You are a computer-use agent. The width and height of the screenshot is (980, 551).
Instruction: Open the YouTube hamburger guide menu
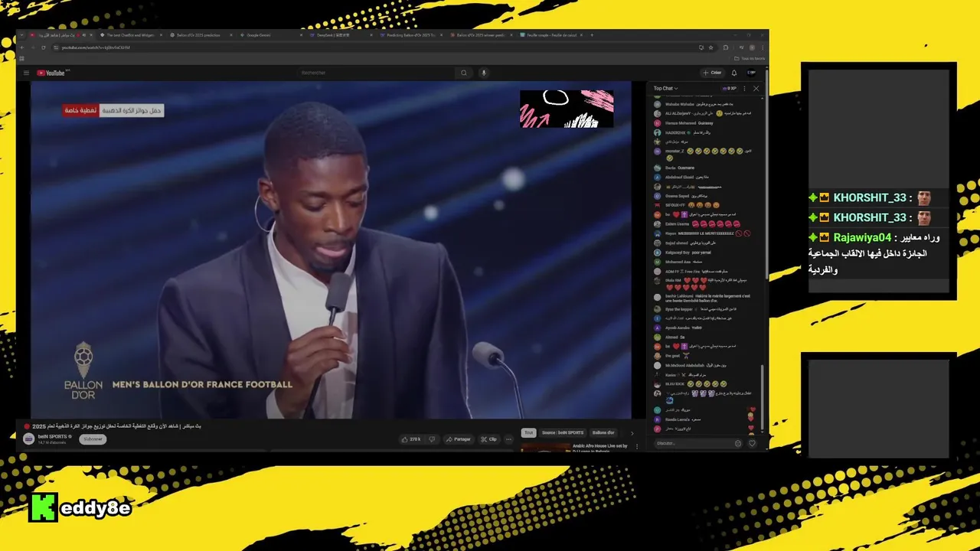click(x=26, y=73)
